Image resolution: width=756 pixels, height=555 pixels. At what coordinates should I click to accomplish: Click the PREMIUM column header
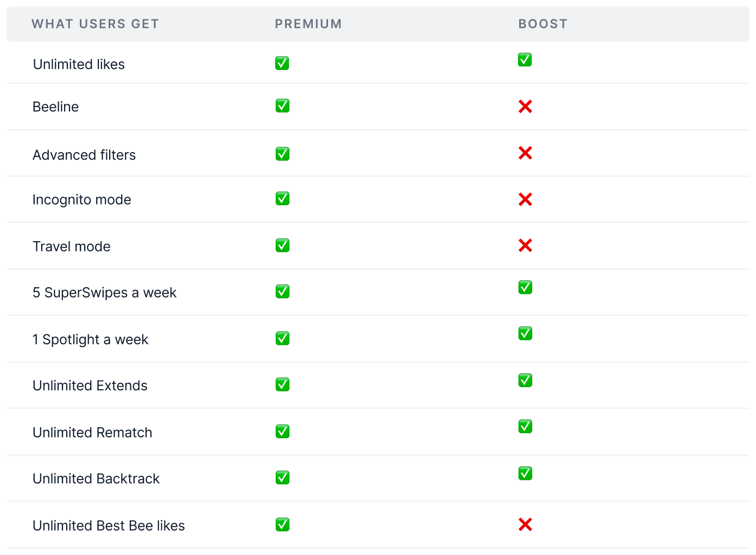click(308, 24)
